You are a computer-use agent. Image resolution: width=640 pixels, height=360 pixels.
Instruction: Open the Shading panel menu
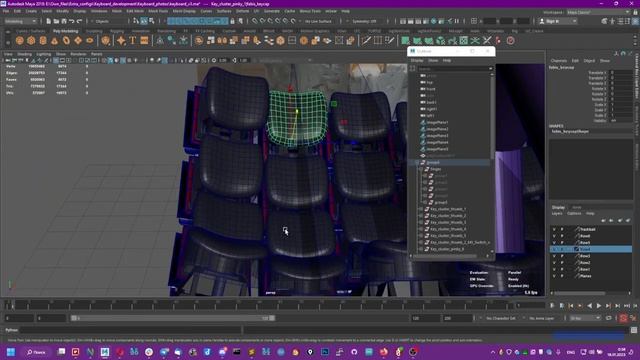[x=24, y=54]
